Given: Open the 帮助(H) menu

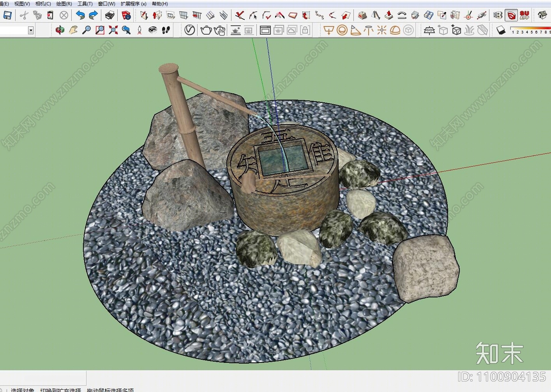Looking at the screenshot, I should coord(160,4).
